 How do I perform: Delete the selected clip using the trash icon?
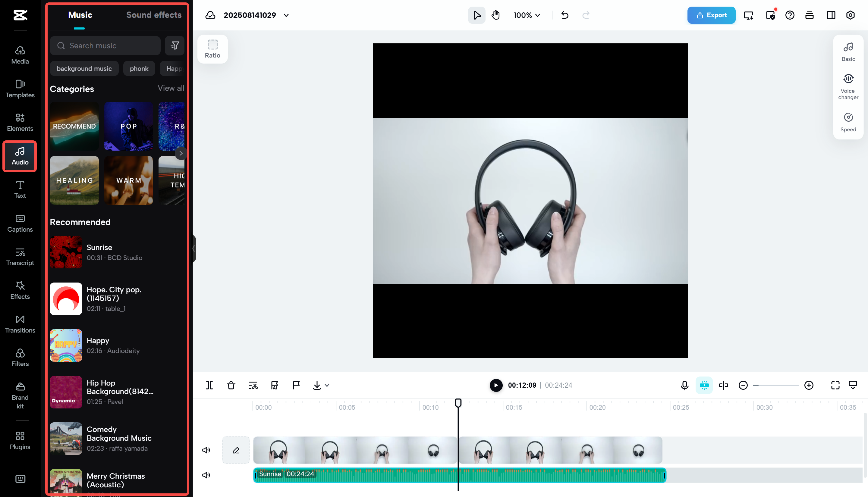pyautogui.click(x=231, y=385)
